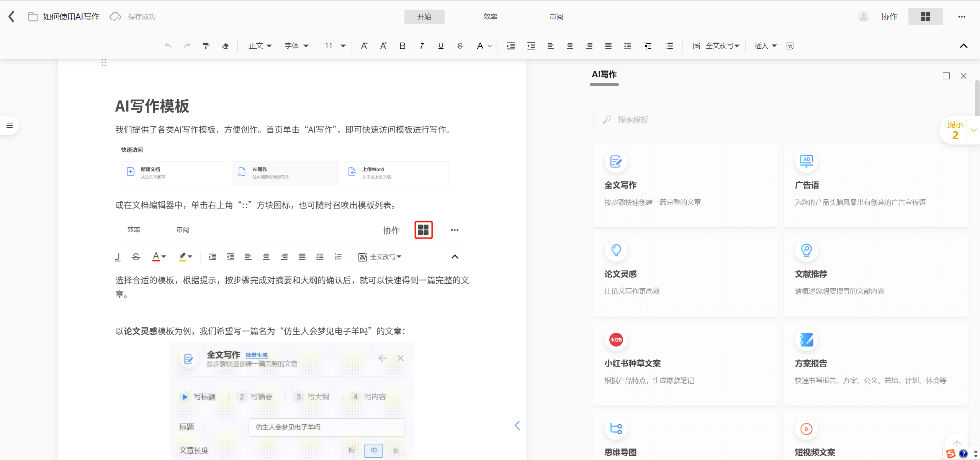980x460 pixels.
Task: Open the 小红书种草文案 template card
Action: click(685, 364)
